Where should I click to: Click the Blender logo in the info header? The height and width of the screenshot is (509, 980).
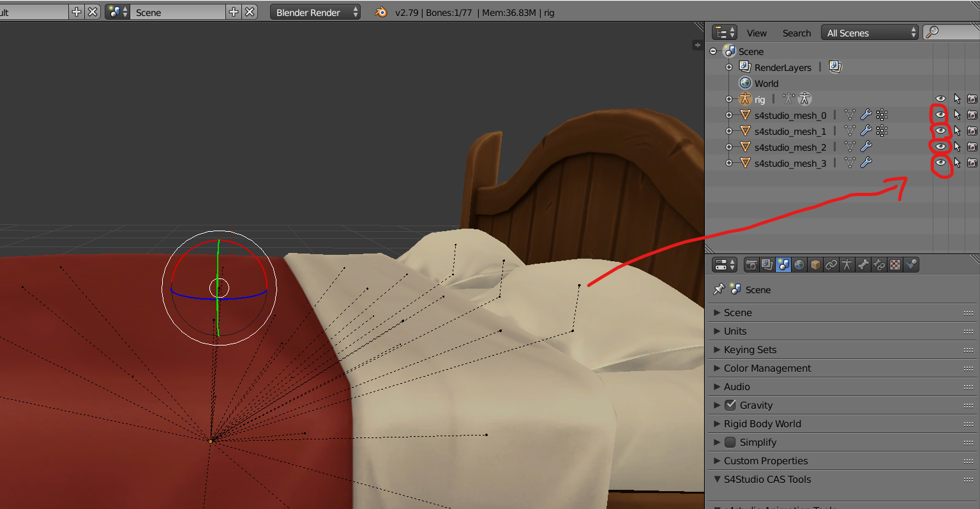pyautogui.click(x=381, y=12)
